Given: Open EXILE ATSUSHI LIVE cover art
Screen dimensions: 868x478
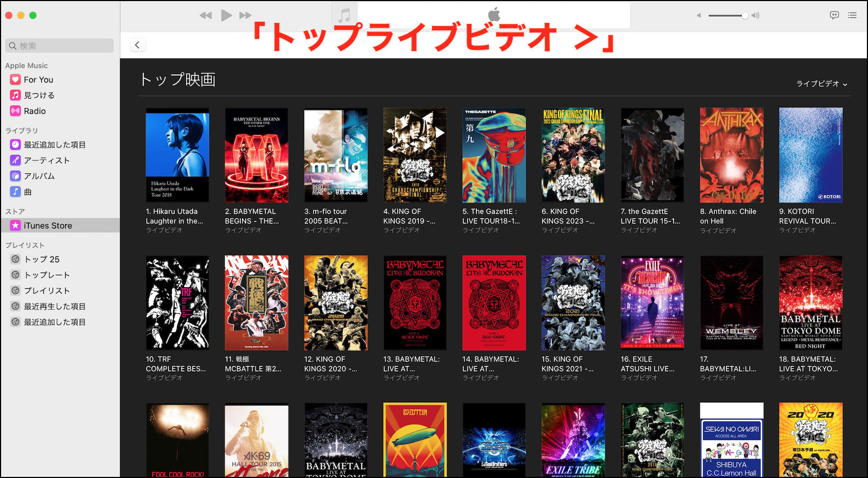Looking at the screenshot, I should 653,303.
